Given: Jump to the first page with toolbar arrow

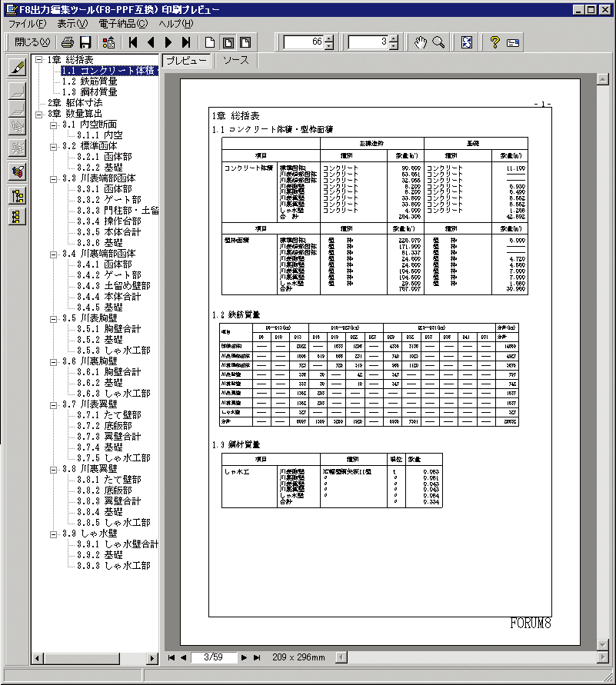Looking at the screenshot, I should 133,42.
